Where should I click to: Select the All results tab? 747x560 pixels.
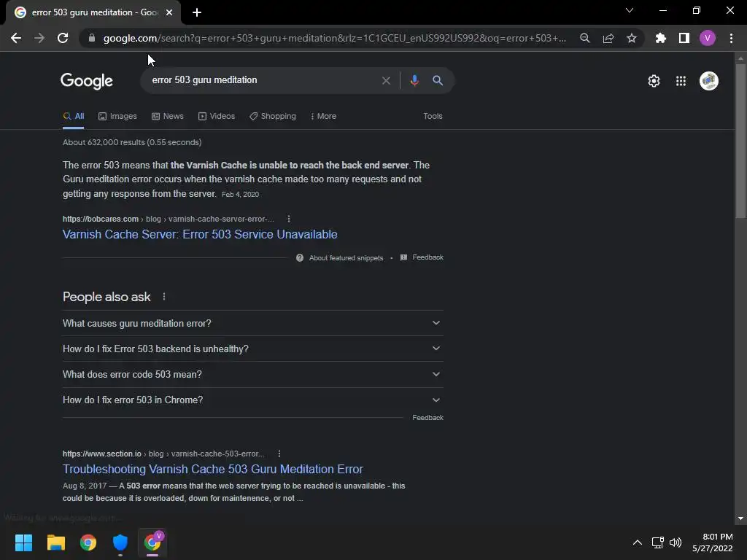click(74, 116)
